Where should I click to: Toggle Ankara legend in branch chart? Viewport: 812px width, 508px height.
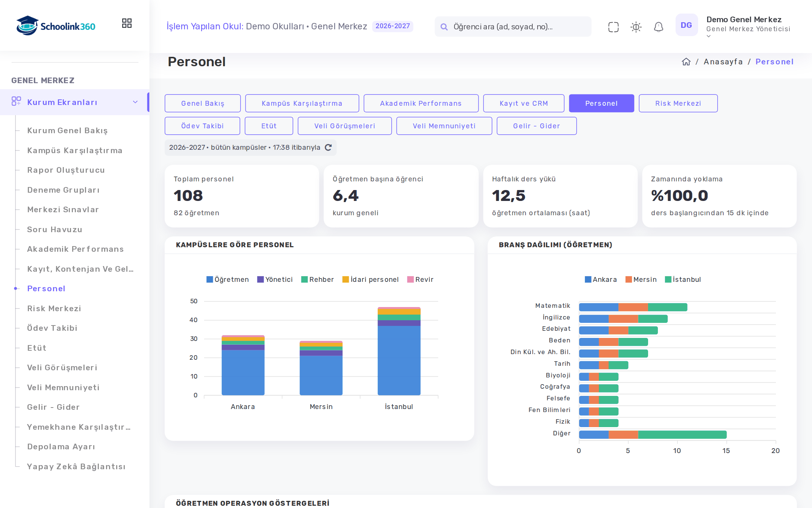(601, 280)
